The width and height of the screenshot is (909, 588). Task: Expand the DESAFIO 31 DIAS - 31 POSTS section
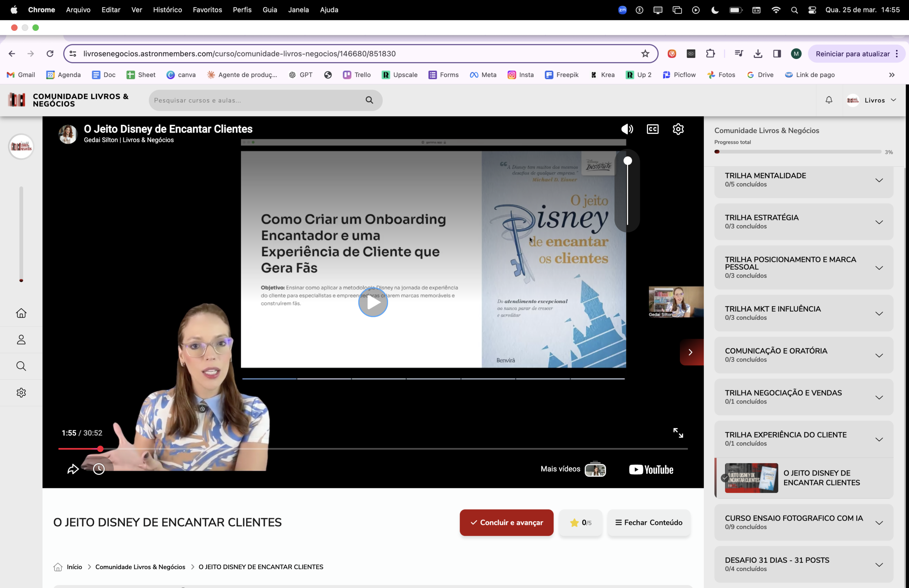tap(804, 564)
